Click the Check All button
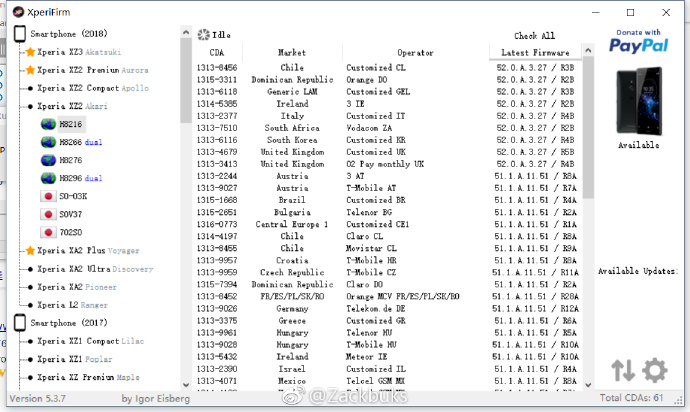 click(534, 36)
